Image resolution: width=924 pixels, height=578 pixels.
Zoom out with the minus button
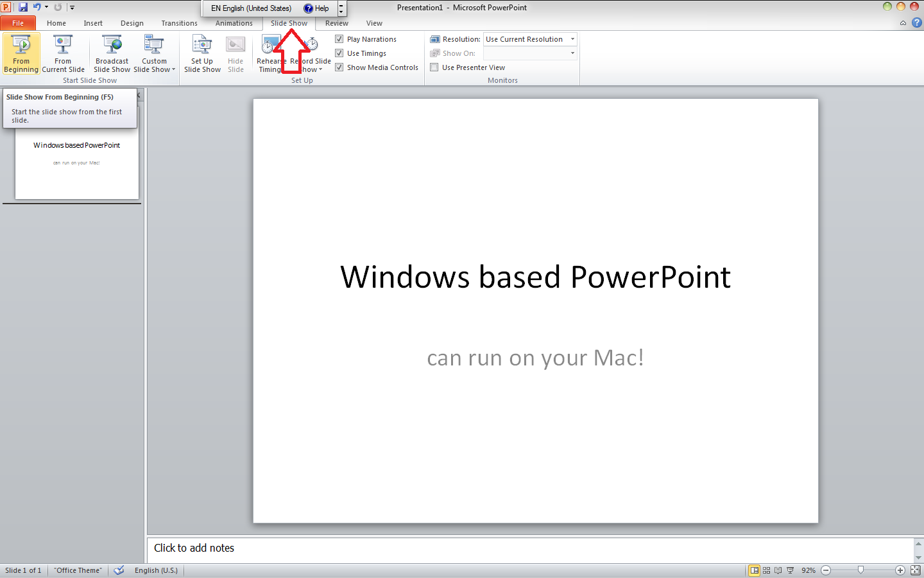(x=826, y=570)
